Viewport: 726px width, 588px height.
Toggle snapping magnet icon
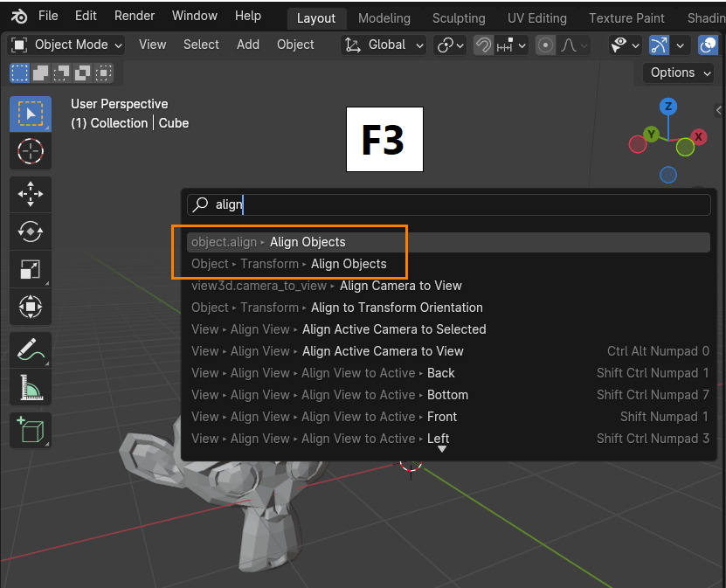click(483, 45)
